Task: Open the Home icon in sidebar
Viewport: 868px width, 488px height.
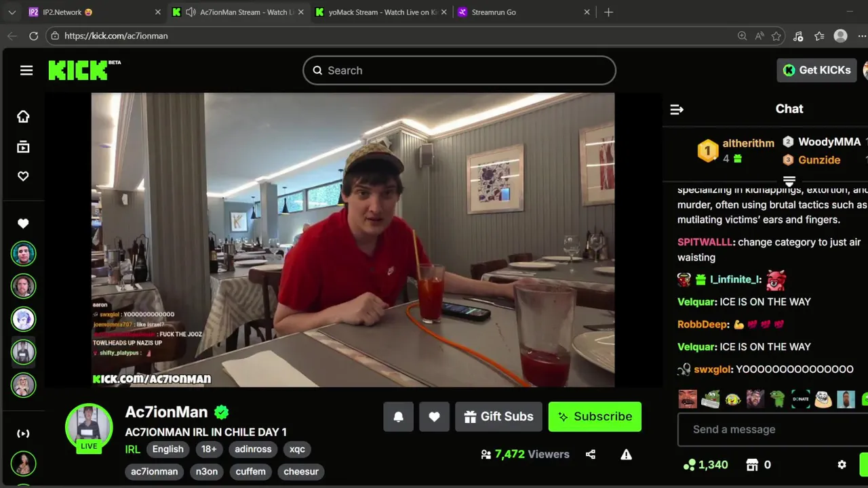Action: tap(23, 117)
